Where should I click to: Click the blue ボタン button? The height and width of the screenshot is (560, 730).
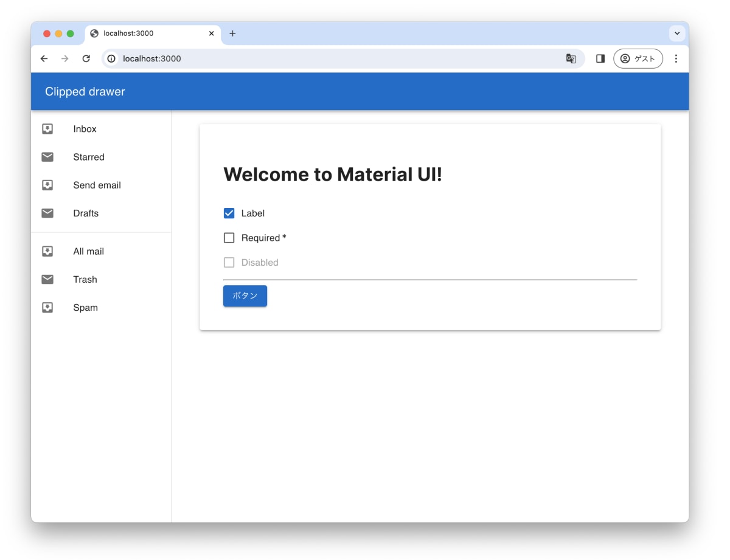[245, 296]
